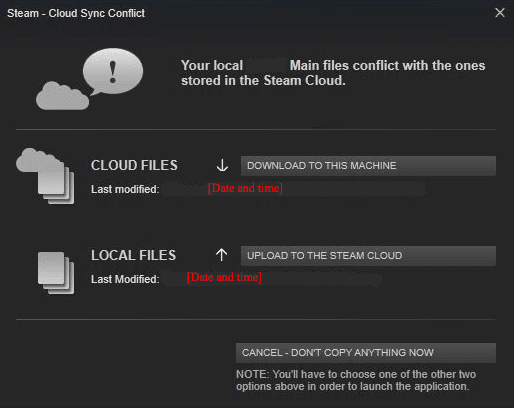Click the cloud files Last modified label
This screenshot has height=408, width=514.
[125, 189]
